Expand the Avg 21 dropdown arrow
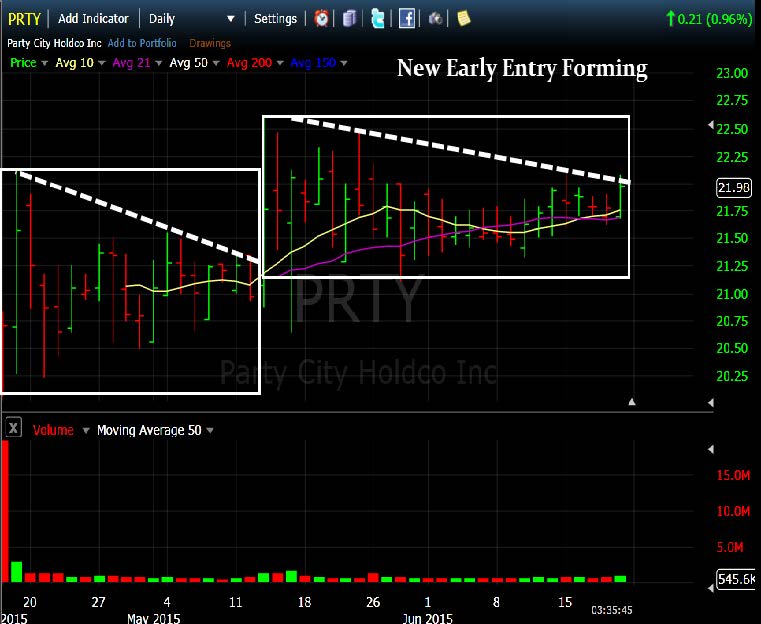761x624 pixels. click(x=158, y=63)
